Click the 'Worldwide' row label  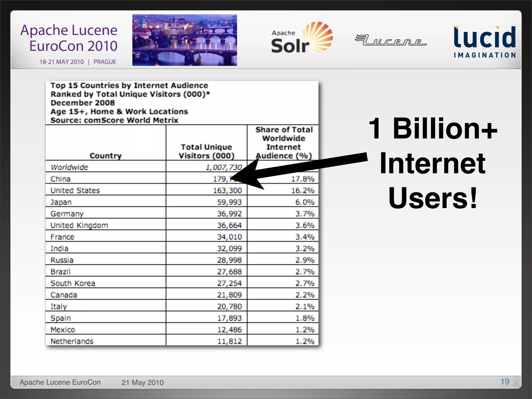(x=69, y=167)
